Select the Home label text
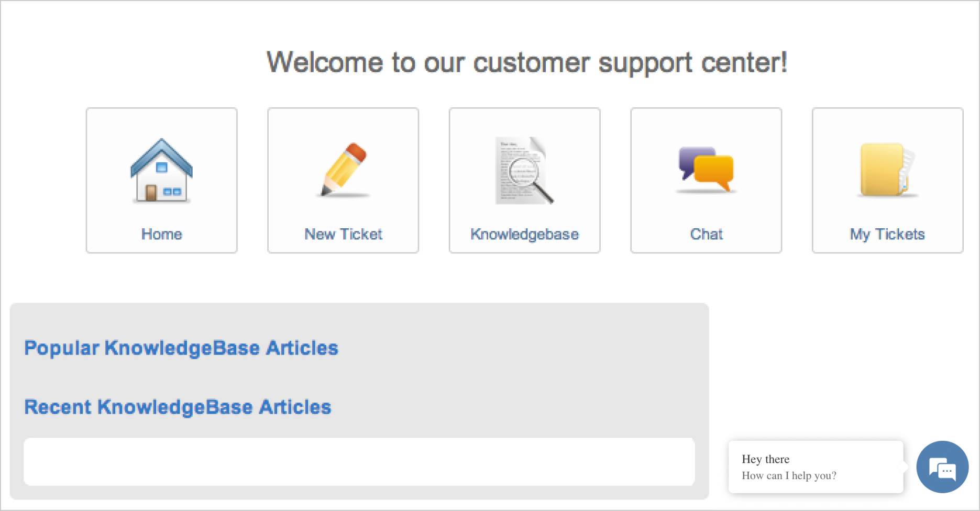The width and height of the screenshot is (980, 511). coord(162,234)
